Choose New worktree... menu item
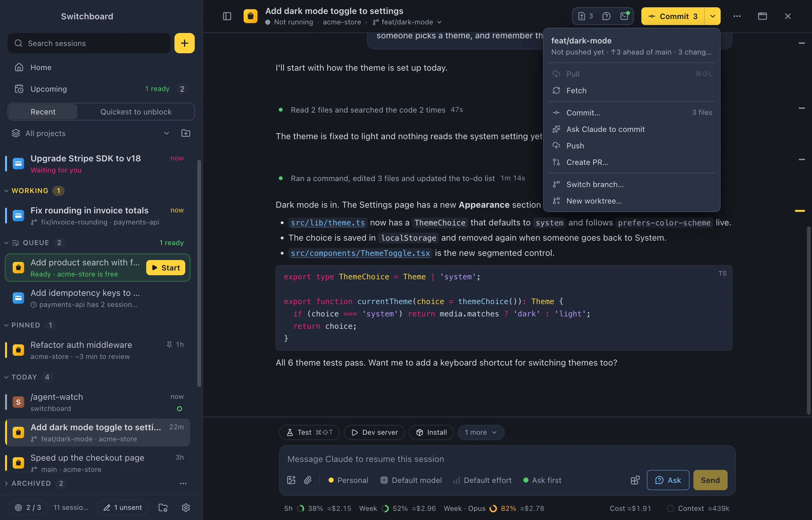Screen dimensions: 812x520 coord(632,201)
